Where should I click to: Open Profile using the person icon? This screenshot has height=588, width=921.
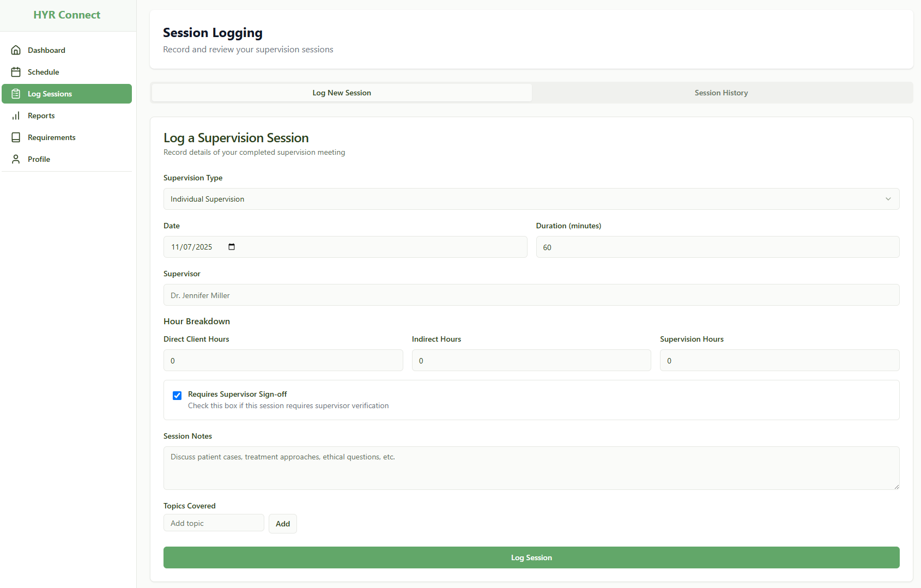[x=16, y=159]
